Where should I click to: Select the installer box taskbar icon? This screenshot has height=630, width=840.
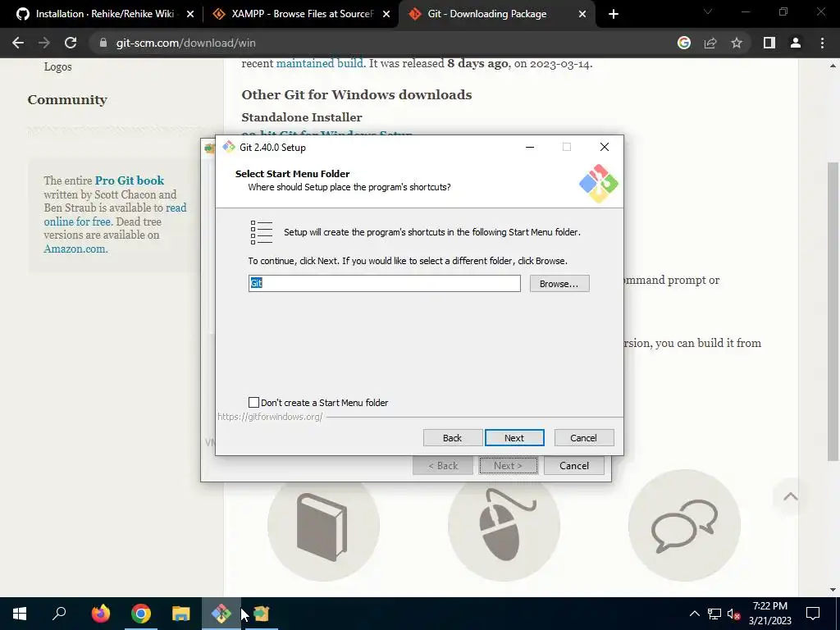(x=262, y=614)
